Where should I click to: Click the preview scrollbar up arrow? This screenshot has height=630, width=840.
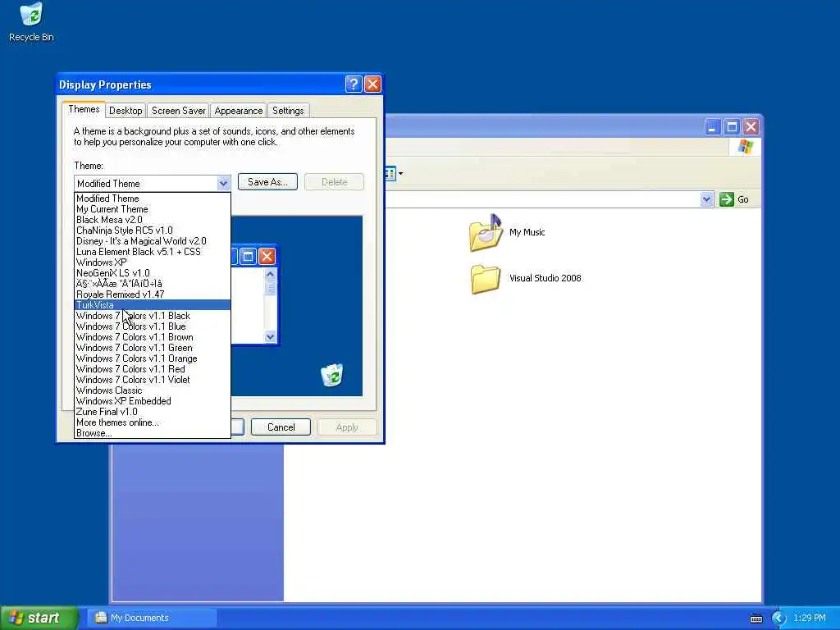click(270, 274)
